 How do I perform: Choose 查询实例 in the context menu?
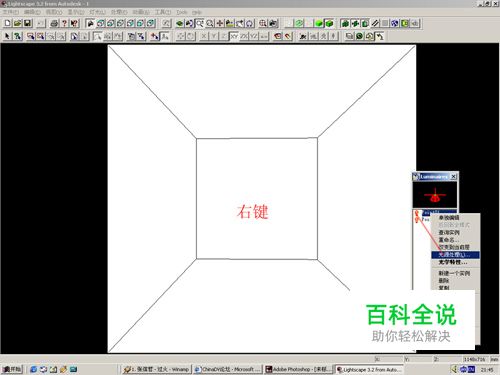455,232
